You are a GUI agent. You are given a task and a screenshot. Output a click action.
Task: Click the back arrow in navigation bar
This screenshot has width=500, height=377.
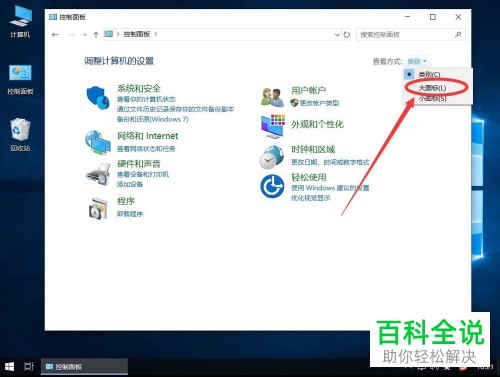[x=55, y=35]
